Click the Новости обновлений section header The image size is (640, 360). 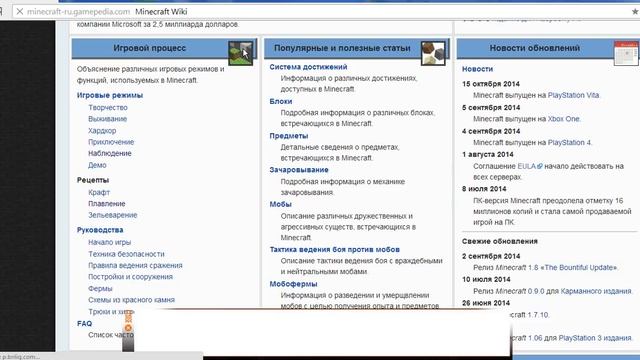pos(534,48)
